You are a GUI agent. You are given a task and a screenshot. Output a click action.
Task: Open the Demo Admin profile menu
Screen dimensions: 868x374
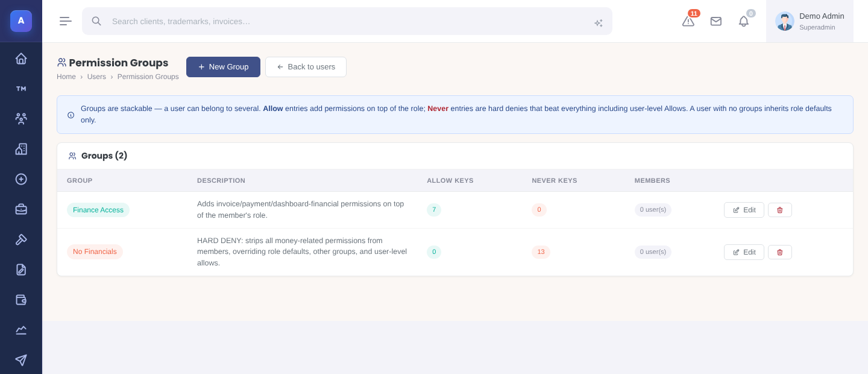pos(810,21)
